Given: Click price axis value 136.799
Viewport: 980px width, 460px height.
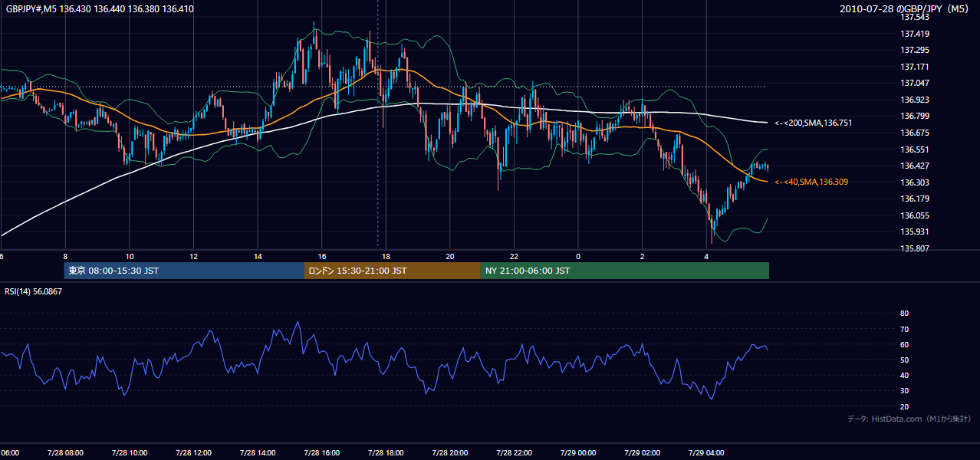Looking at the screenshot, I should pos(916,116).
